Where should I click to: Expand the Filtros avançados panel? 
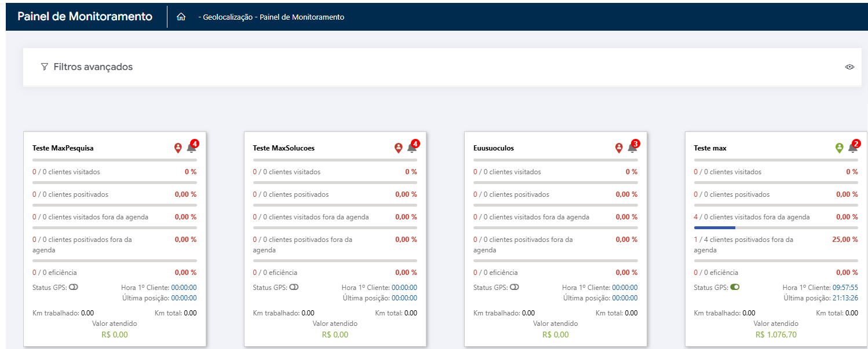pos(93,67)
